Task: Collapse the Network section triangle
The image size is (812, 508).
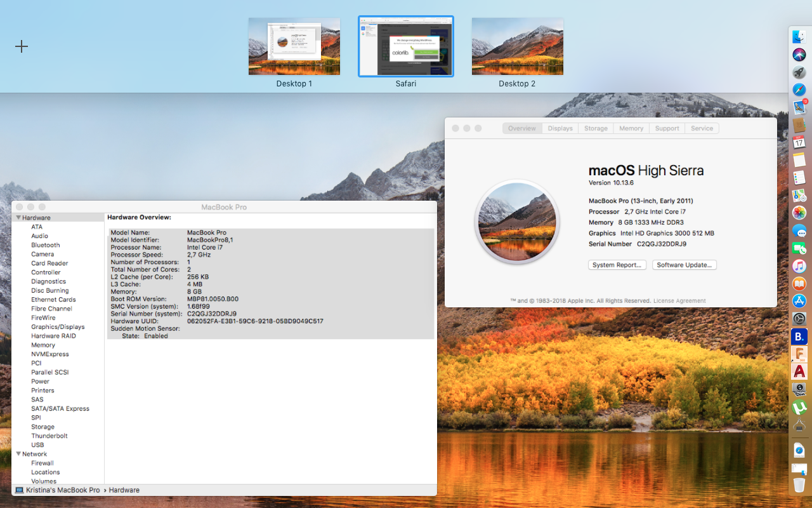Action: pyautogui.click(x=18, y=454)
